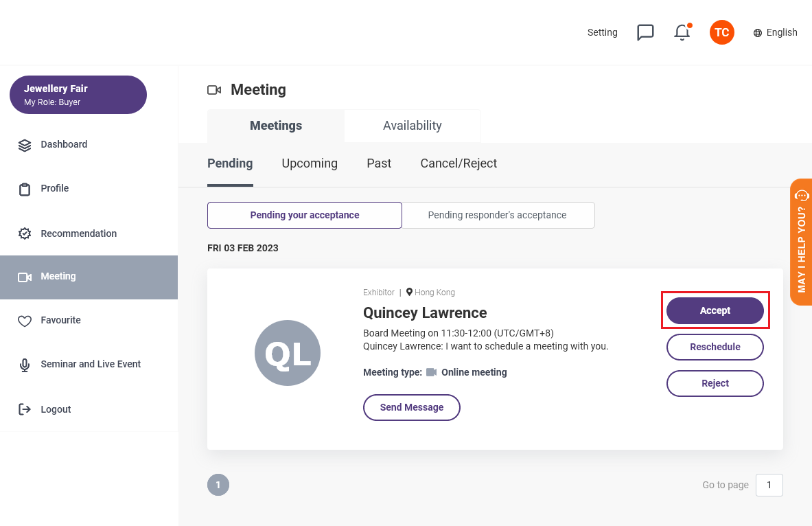Select the Past sub-tab

(x=379, y=163)
